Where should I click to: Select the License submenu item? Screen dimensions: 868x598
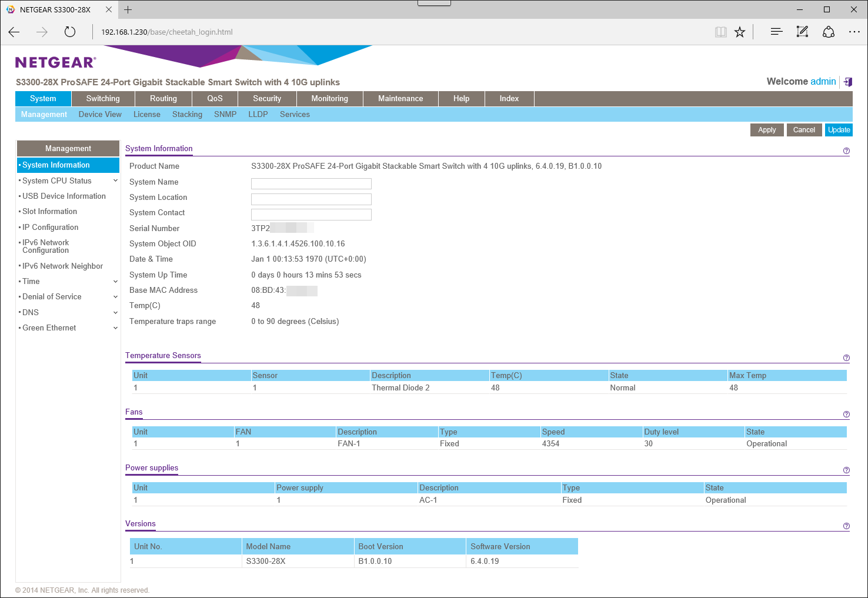pos(147,115)
